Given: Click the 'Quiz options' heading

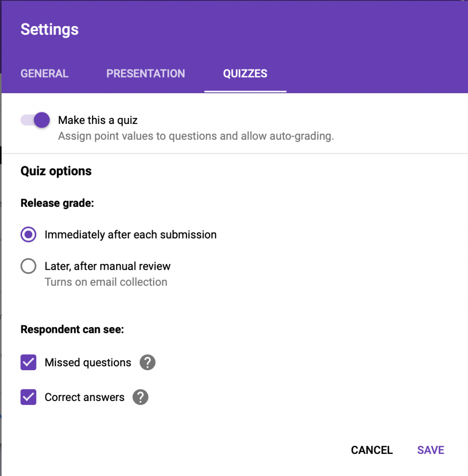Looking at the screenshot, I should 56,171.
